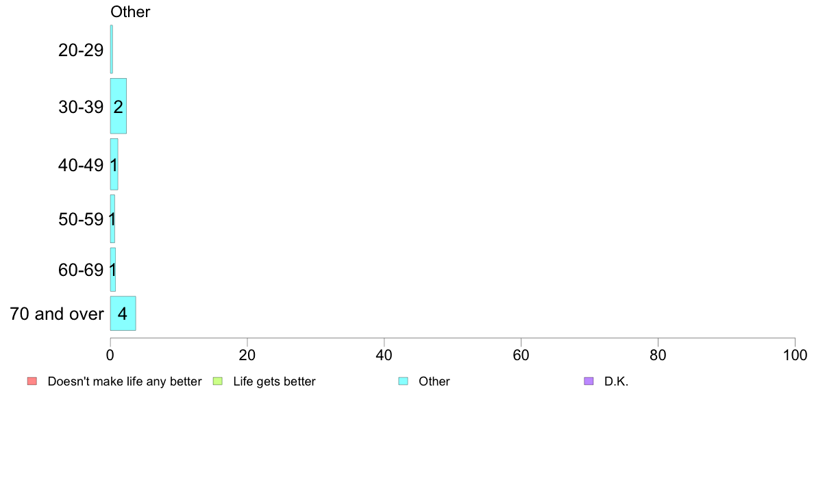Click the red Doesn't make life any better swatch
This screenshot has width=814, height=504.
point(32,381)
